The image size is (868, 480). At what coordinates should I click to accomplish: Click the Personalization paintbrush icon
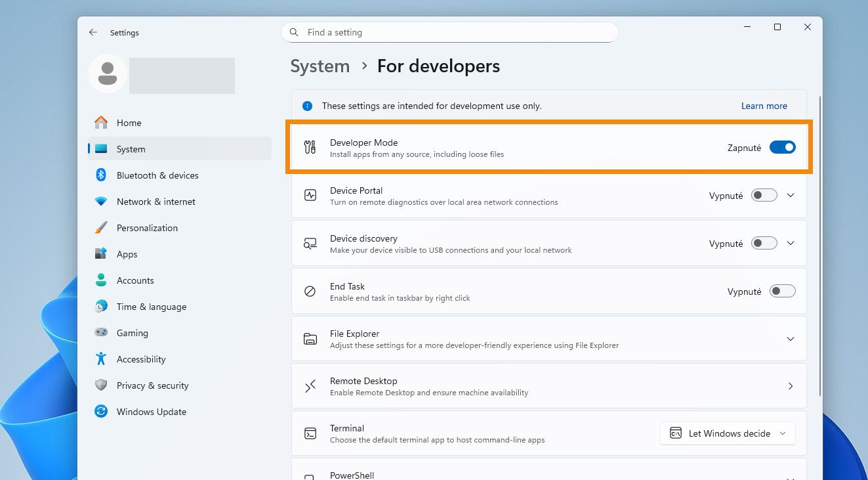click(x=101, y=228)
